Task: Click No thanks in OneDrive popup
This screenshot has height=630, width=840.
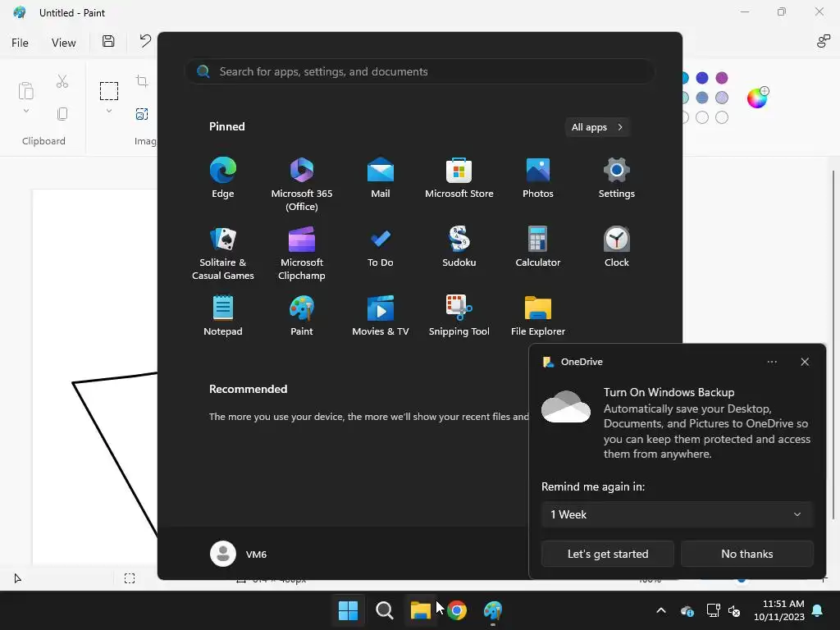Action: tap(746, 554)
